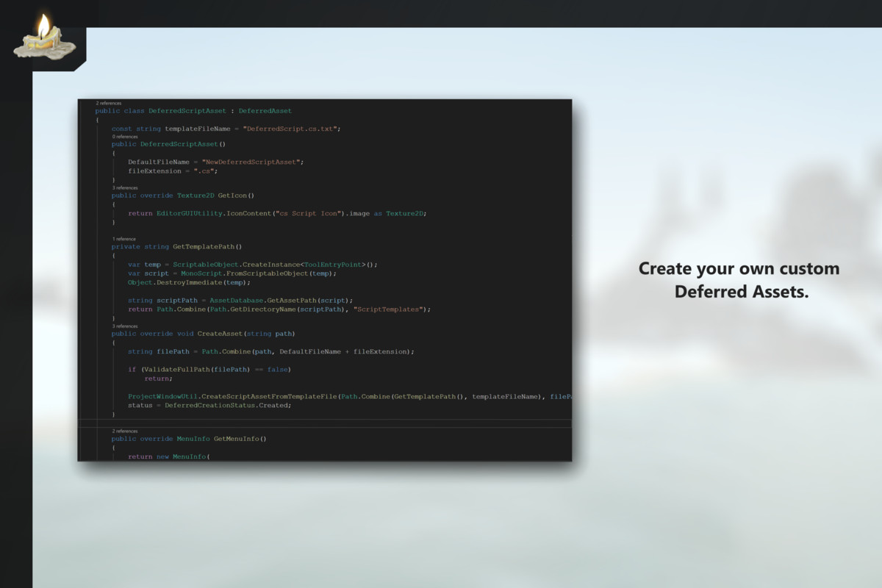Click the "ScriptTemplates" string literal
882x588 pixels.
click(387, 309)
